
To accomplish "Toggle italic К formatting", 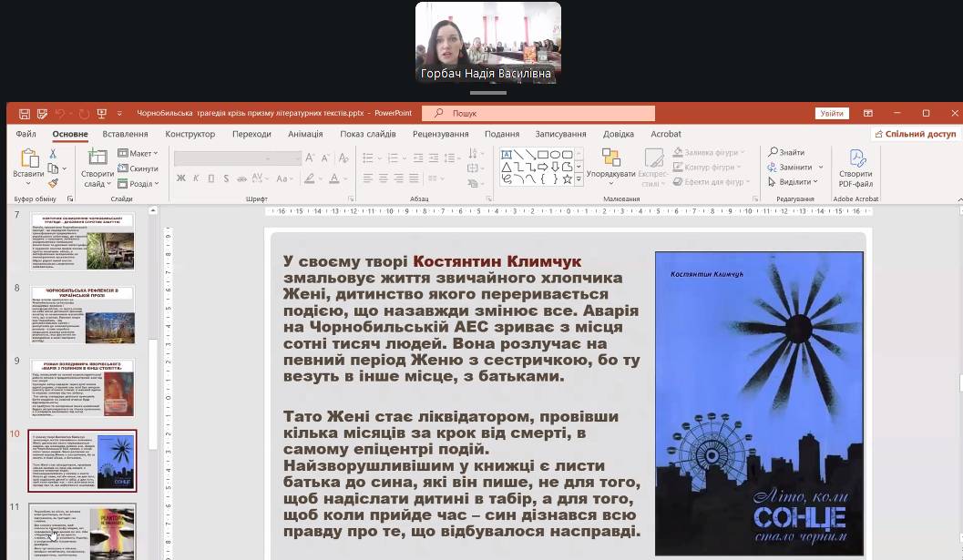I will click(196, 178).
